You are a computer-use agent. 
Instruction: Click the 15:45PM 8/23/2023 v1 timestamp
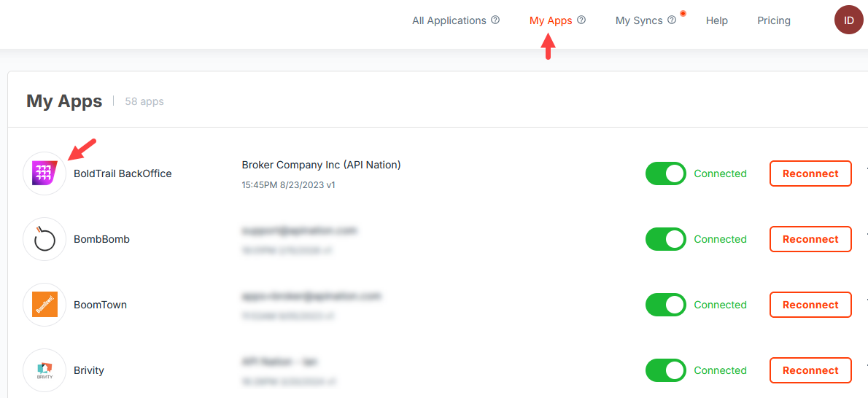pyautogui.click(x=288, y=185)
